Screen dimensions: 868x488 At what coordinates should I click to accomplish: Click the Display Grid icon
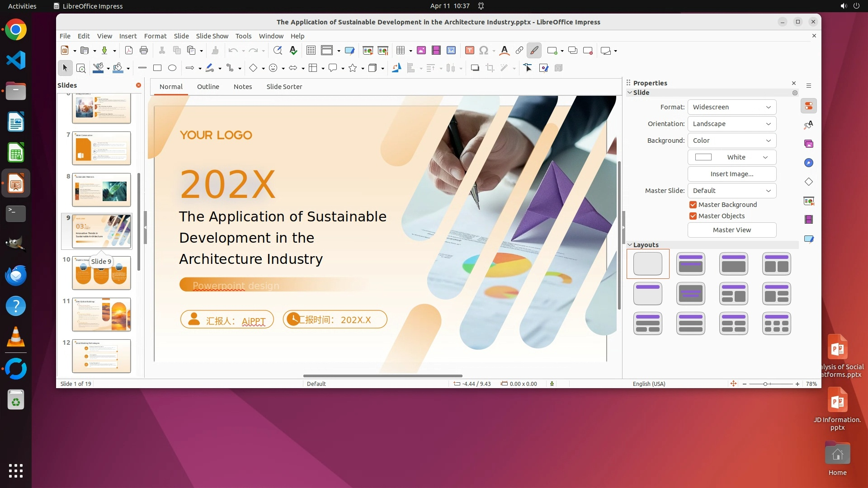311,51
